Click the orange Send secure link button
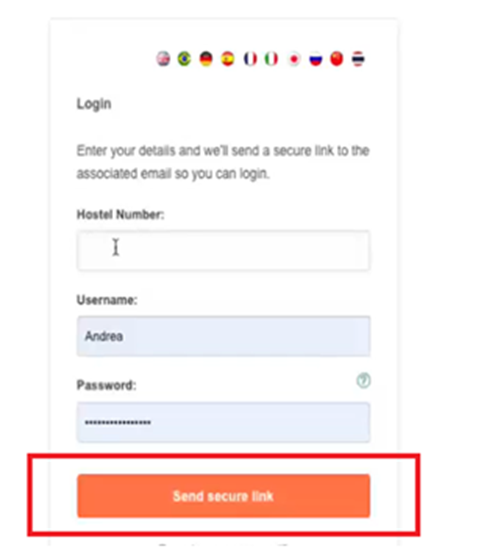 pos(223,496)
